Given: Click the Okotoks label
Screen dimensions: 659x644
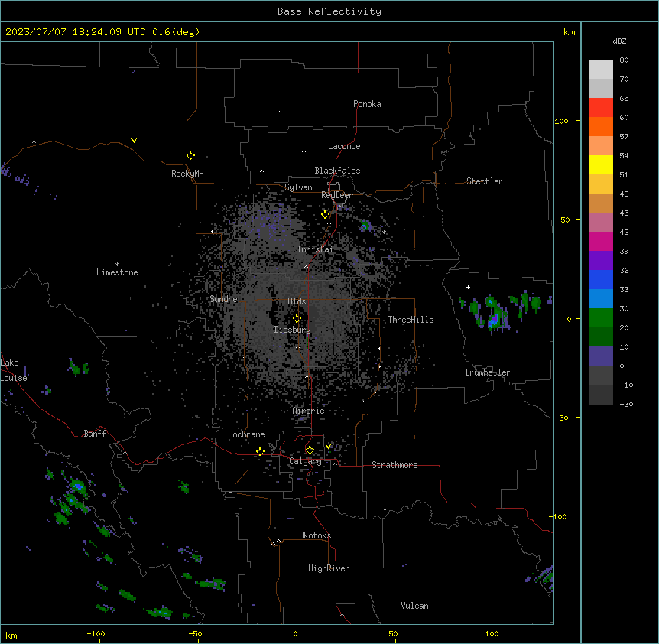Looking at the screenshot, I should [x=315, y=535].
